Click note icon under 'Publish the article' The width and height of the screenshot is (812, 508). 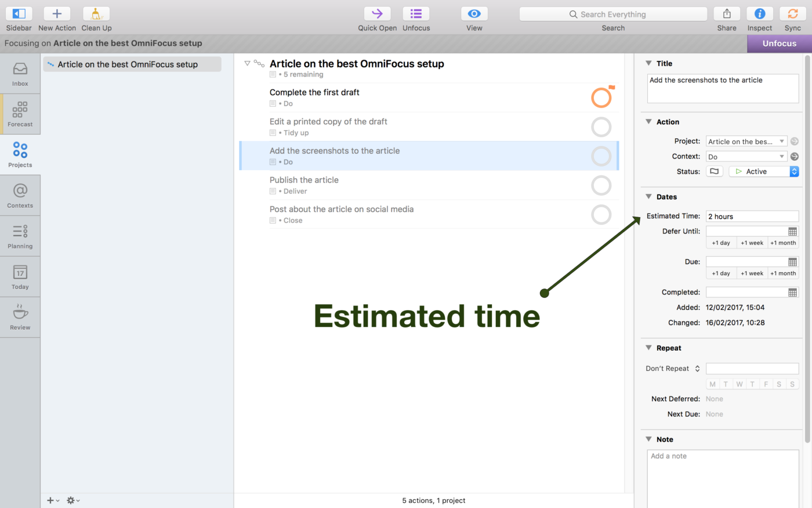pyautogui.click(x=273, y=191)
